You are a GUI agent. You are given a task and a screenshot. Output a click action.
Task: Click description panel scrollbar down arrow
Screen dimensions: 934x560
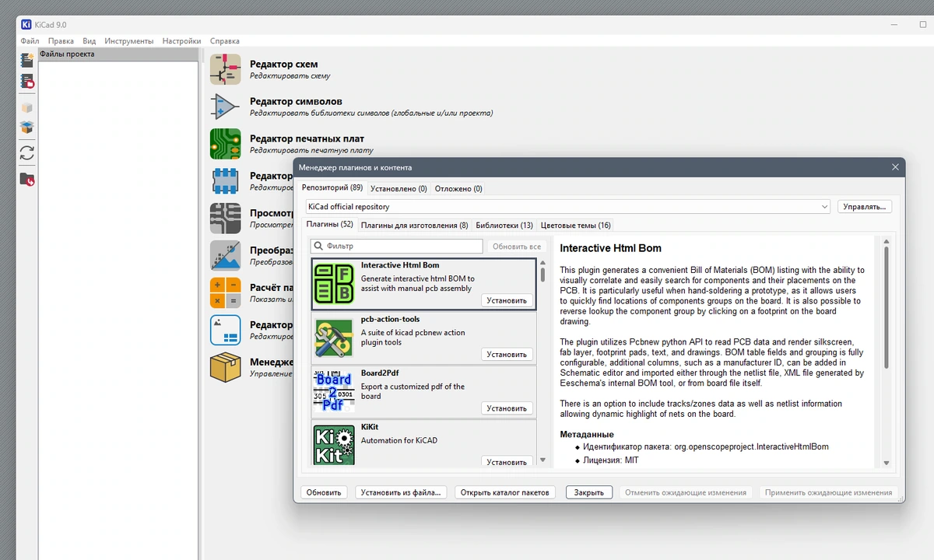tap(886, 464)
